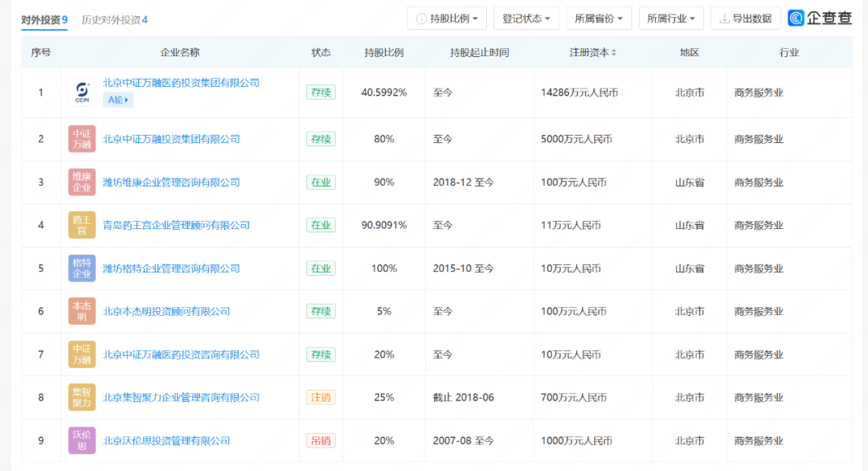Expand the A轮 funding tag

point(117,99)
